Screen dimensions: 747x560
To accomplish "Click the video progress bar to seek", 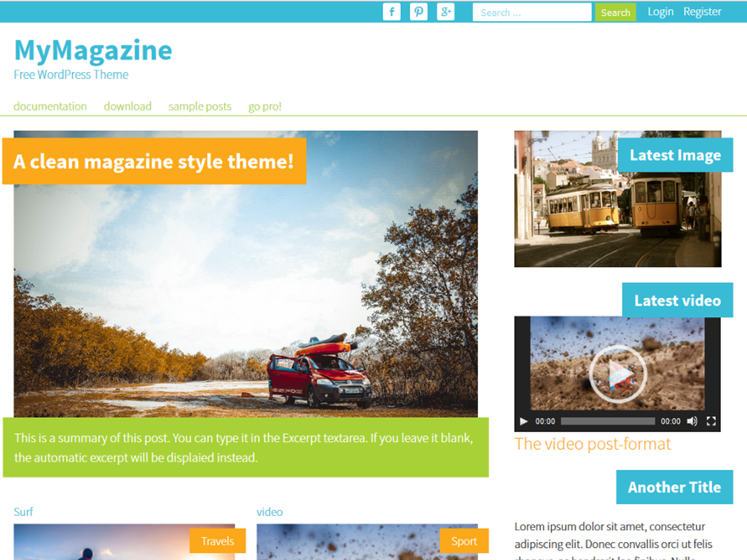I will point(608,421).
